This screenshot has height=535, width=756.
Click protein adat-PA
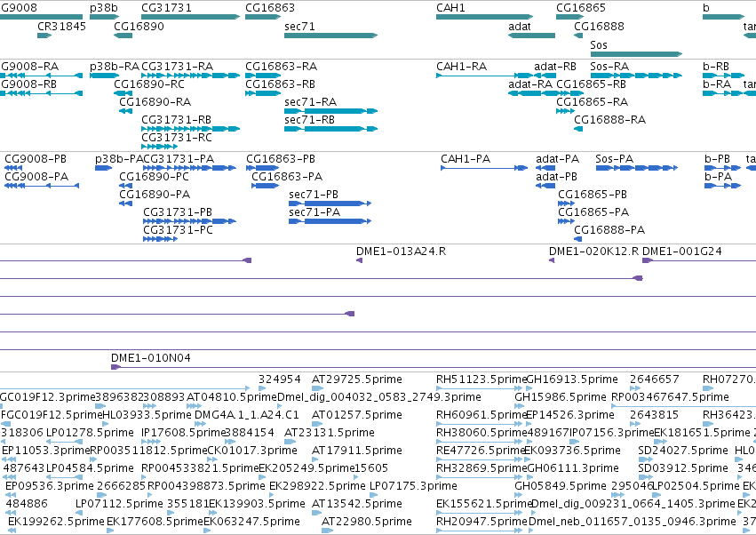click(x=557, y=159)
